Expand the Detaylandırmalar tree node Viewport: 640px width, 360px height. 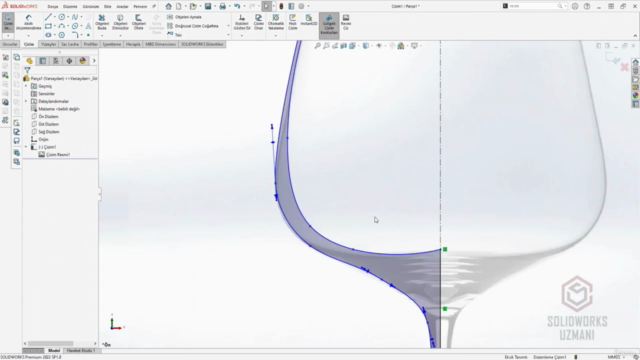pos(26,101)
